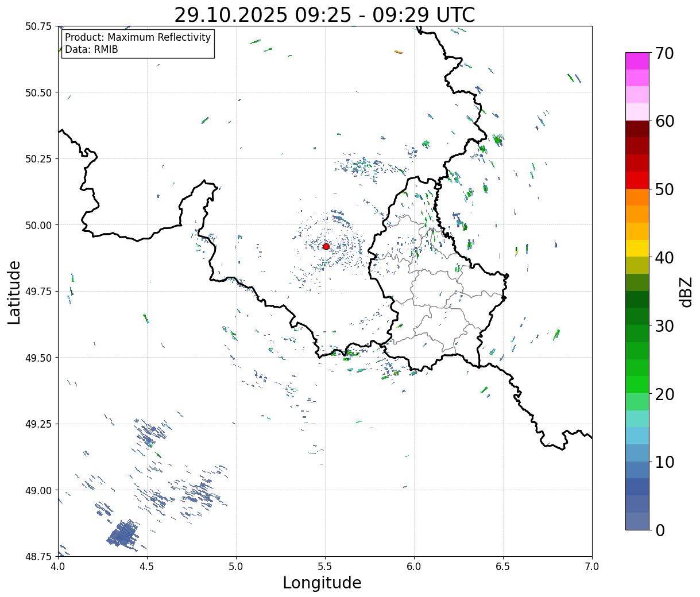This screenshot has width=700, height=597.
Task: Click the colorbar tick label 60
Action: pos(664,121)
